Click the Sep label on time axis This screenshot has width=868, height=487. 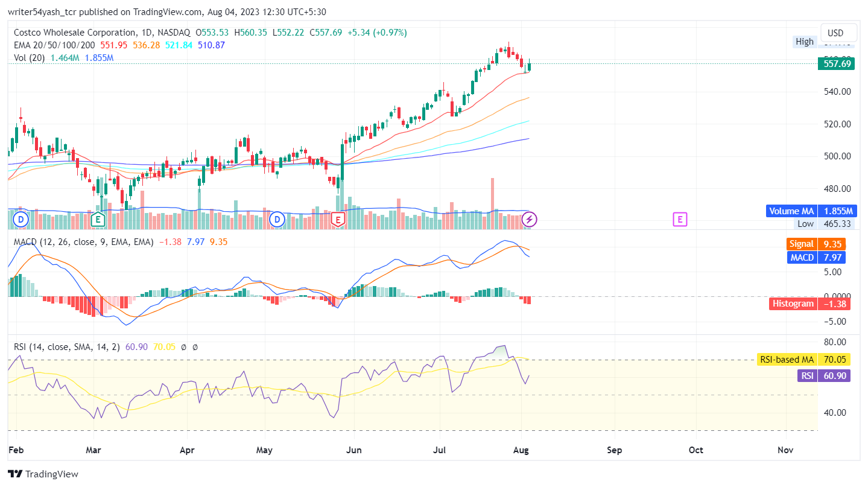click(x=614, y=450)
